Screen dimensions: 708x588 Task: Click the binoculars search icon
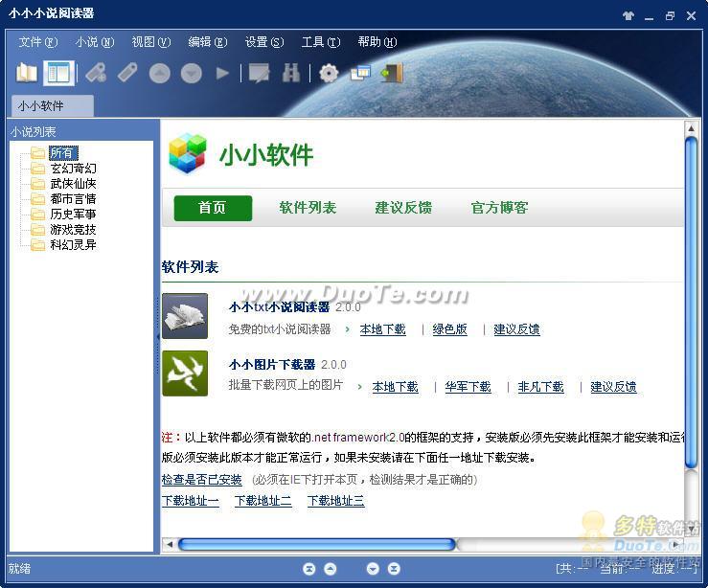pos(291,73)
